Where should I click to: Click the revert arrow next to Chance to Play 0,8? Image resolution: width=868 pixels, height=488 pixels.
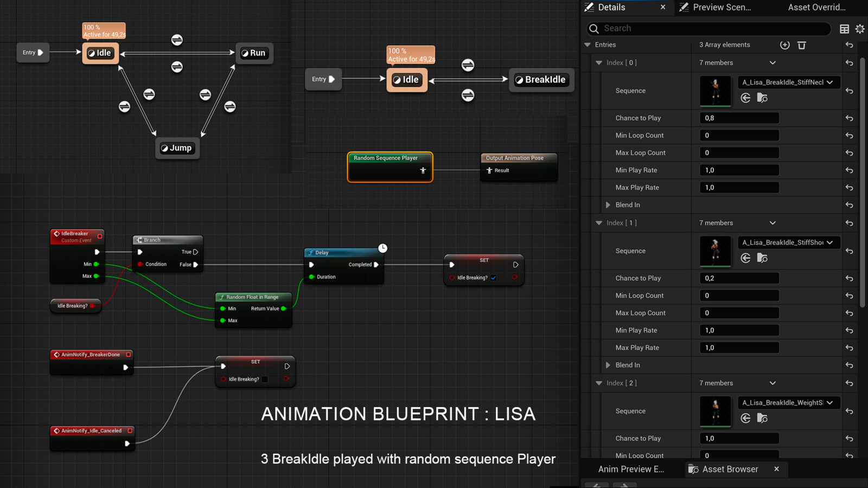(849, 118)
